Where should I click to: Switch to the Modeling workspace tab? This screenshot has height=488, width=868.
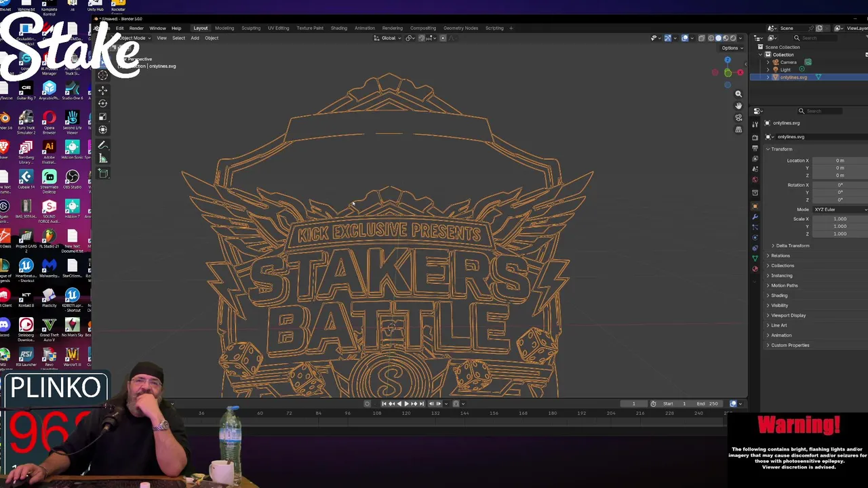pyautogui.click(x=224, y=28)
